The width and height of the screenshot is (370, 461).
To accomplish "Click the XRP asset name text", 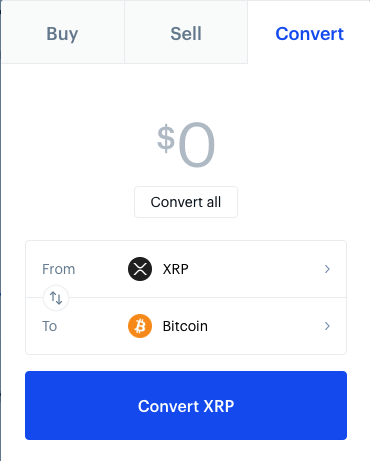I will pyautogui.click(x=176, y=269).
